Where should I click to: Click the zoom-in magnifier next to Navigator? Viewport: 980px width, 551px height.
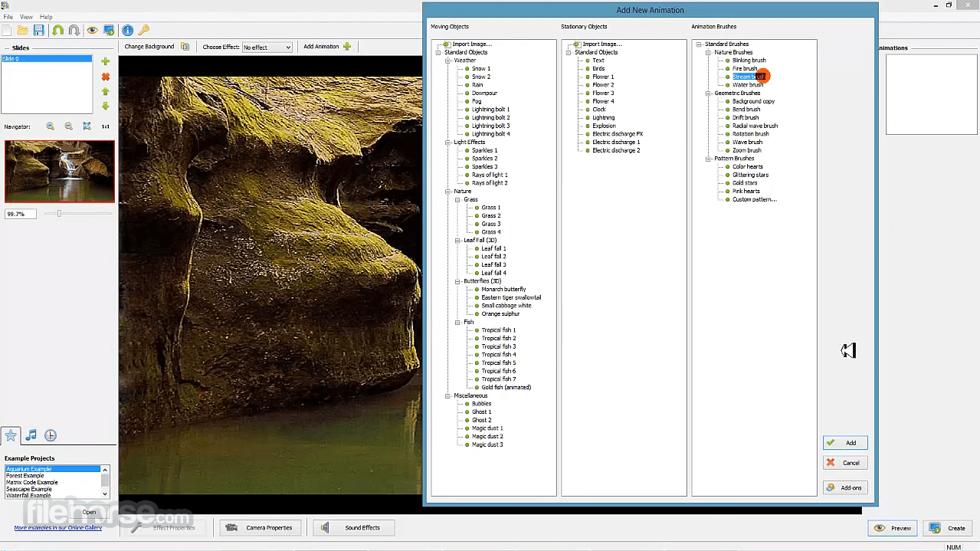coord(50,126)
